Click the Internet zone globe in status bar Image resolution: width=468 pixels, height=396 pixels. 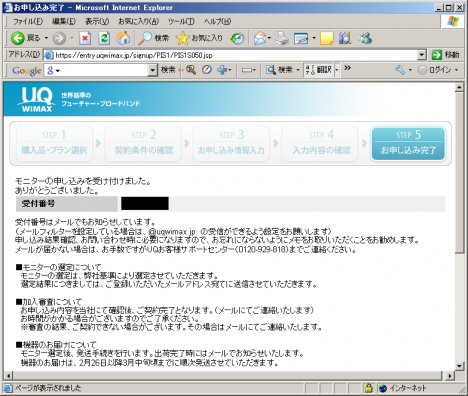383,388
